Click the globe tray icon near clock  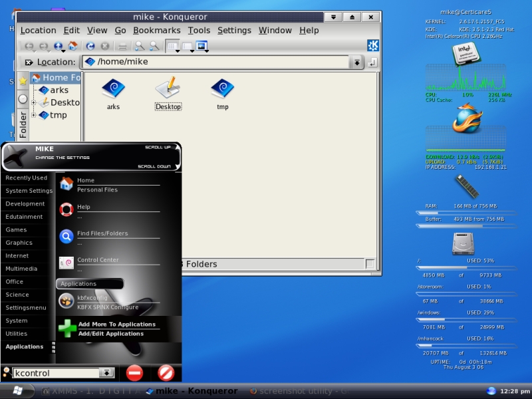point(491,391)
